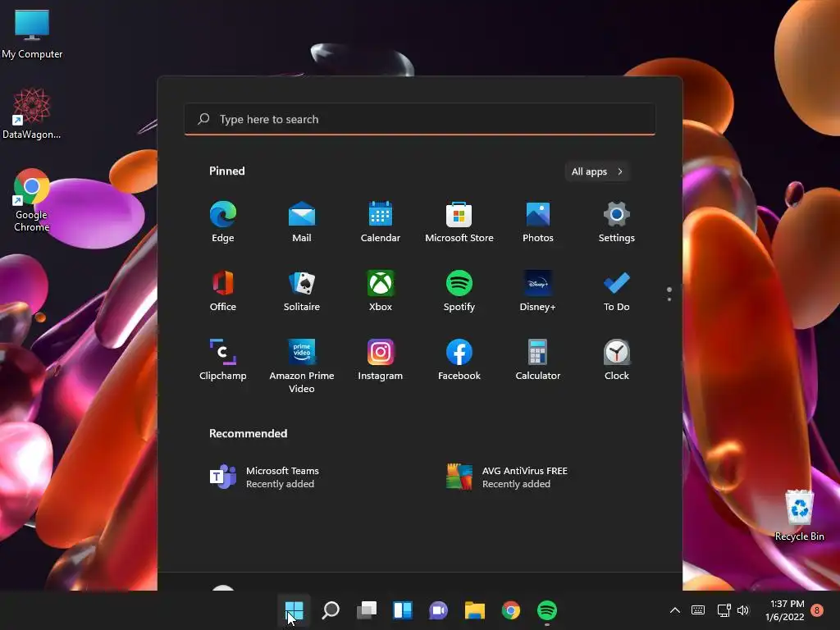Launch the Instagram app
The height and width of the screenshot is (630, 840).
tap(381, 360)
